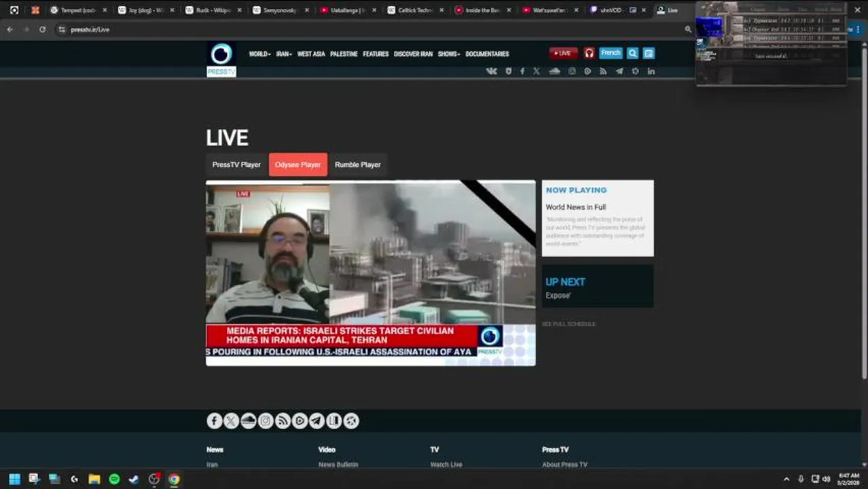The height and width of the screenshot is (489, 868).
Task: Go back with browser back arrow
Action: tap(10, 29)
